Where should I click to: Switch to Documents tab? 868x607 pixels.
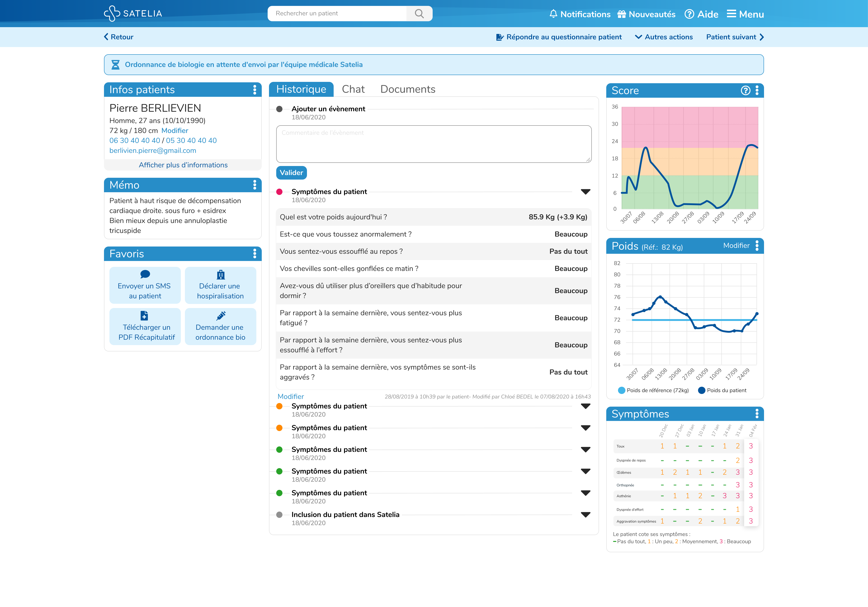coord(408,89)
